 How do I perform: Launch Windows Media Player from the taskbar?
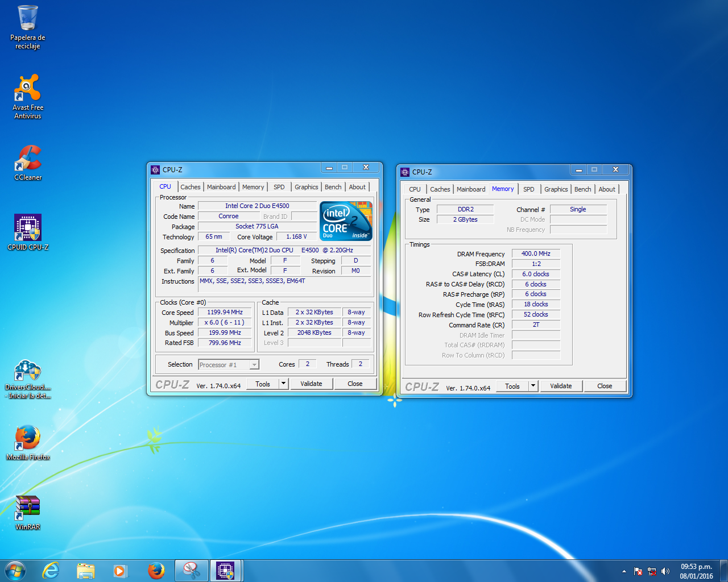coord(120,571)
